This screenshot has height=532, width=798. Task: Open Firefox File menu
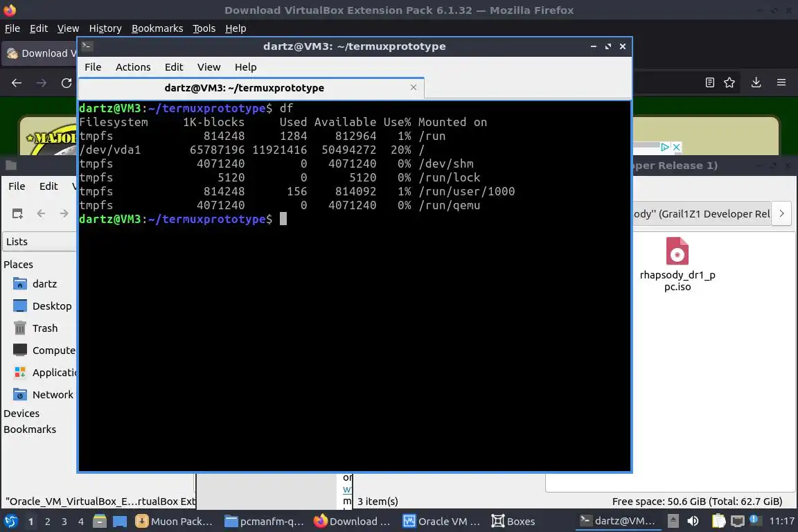click(x=12, y=28)
